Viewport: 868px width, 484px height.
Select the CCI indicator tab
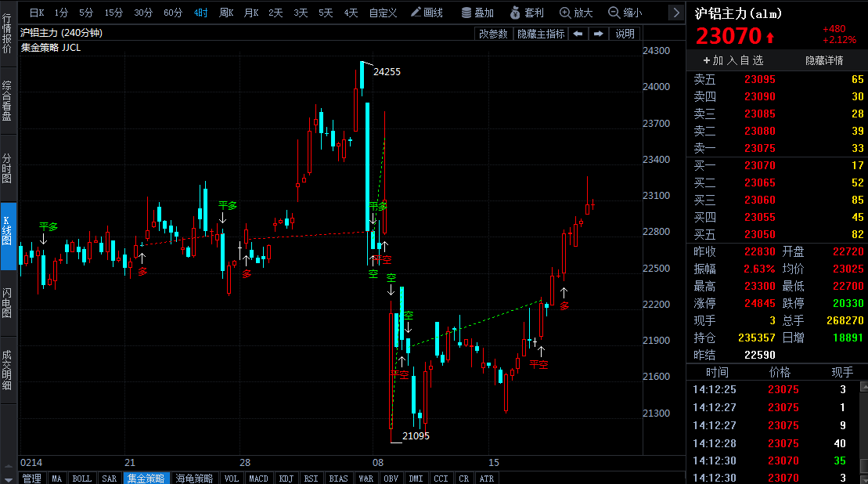coord(441,478)
